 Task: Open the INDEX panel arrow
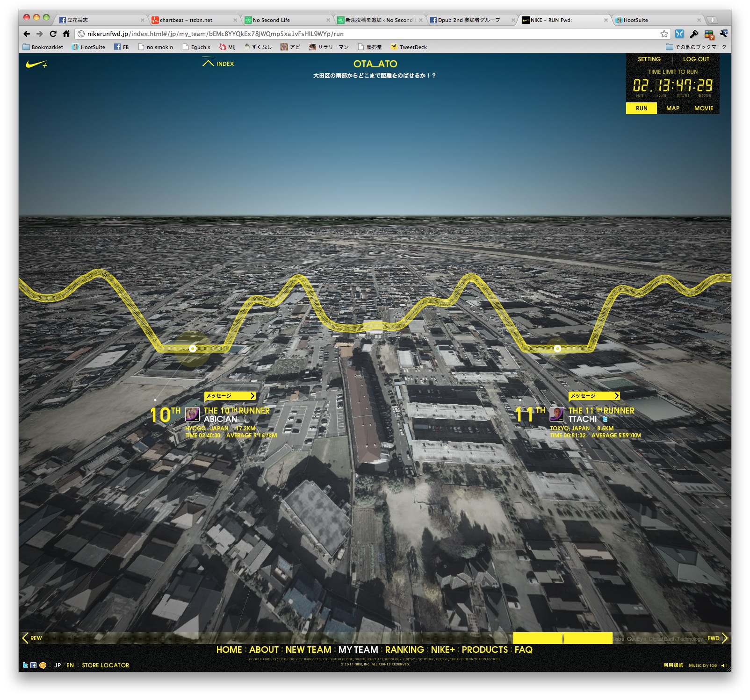[x=208, y=63]
